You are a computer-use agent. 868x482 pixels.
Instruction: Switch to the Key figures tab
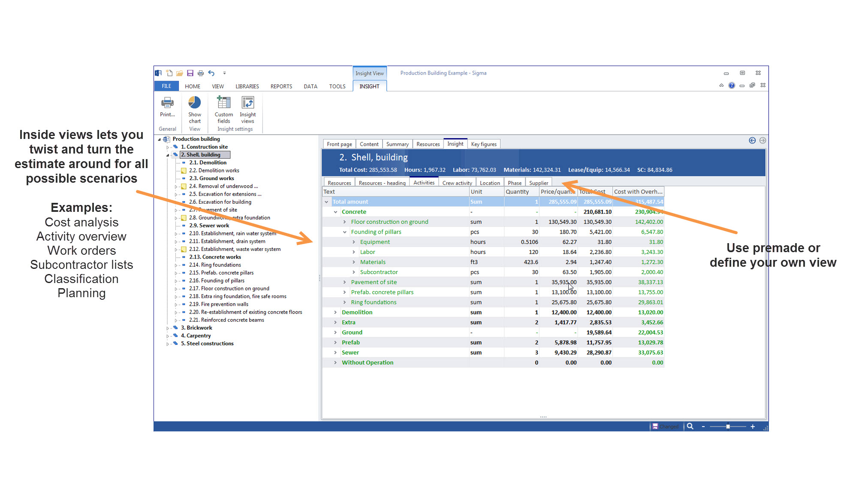coord(483,144)
